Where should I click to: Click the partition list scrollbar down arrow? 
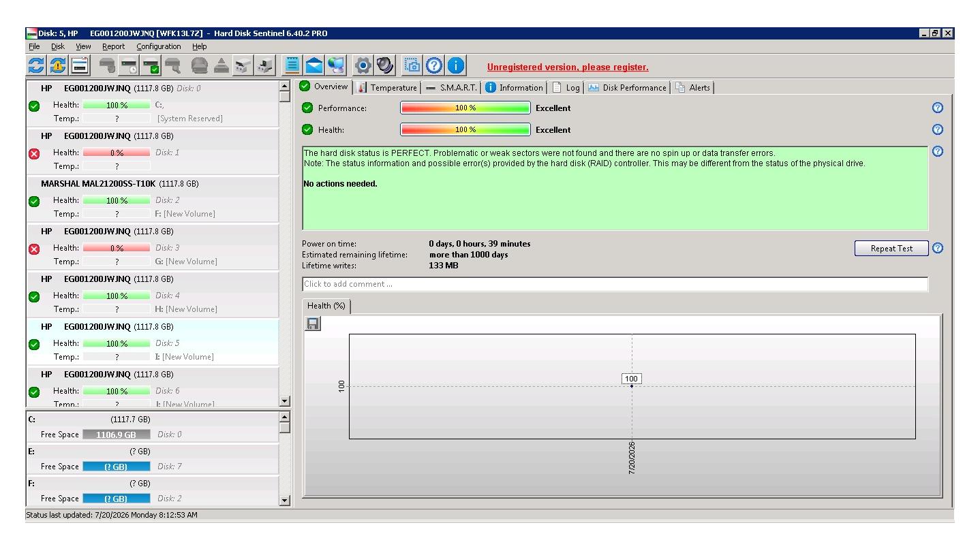pos(285,501)
